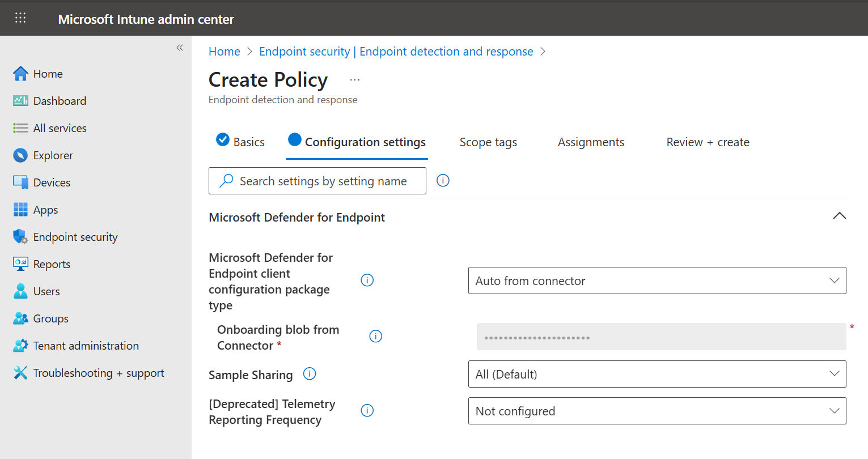Show info for Sample Sharing

pos(310,373)
